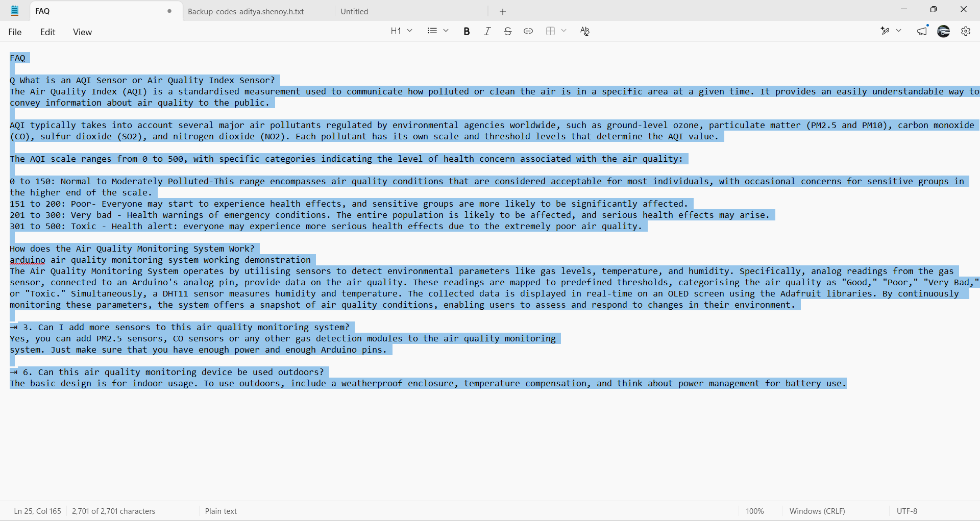Toggle italic formatting
Image resolution: width=980 pixels, height=521 pixels.
coord(487,31)
